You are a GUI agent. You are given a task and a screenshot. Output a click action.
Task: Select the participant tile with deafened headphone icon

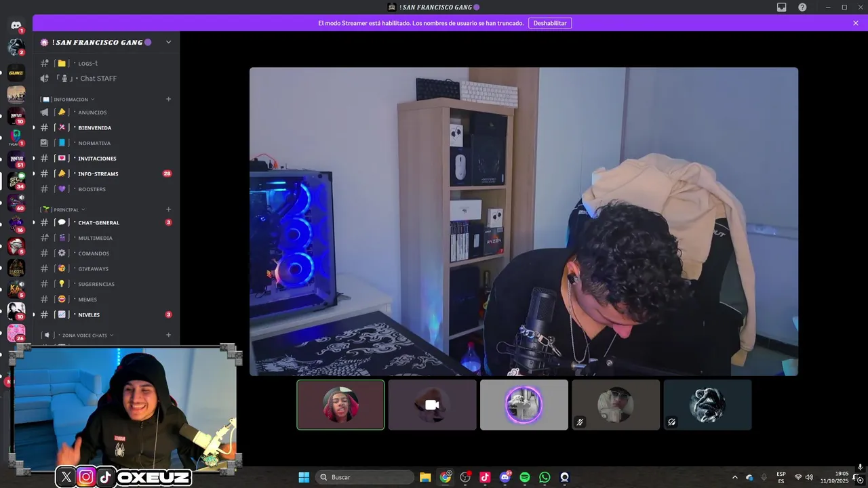click(x=707, y=405)
